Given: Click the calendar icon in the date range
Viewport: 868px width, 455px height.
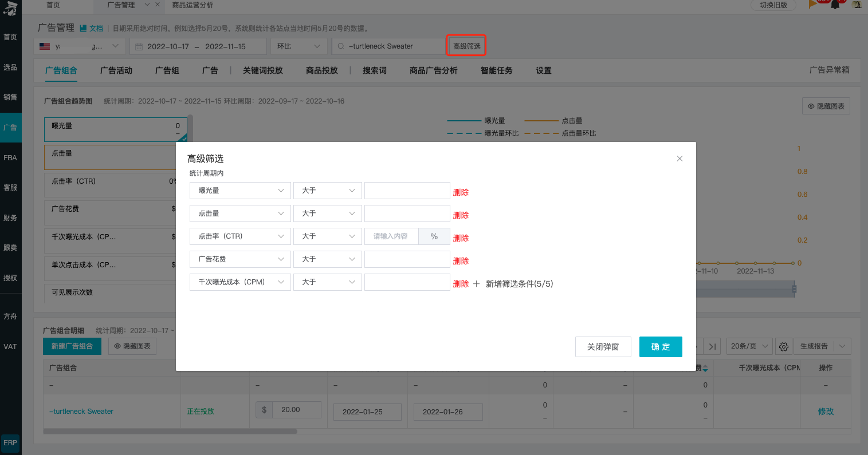Looking at the screenshot, I should click(139, 46).
